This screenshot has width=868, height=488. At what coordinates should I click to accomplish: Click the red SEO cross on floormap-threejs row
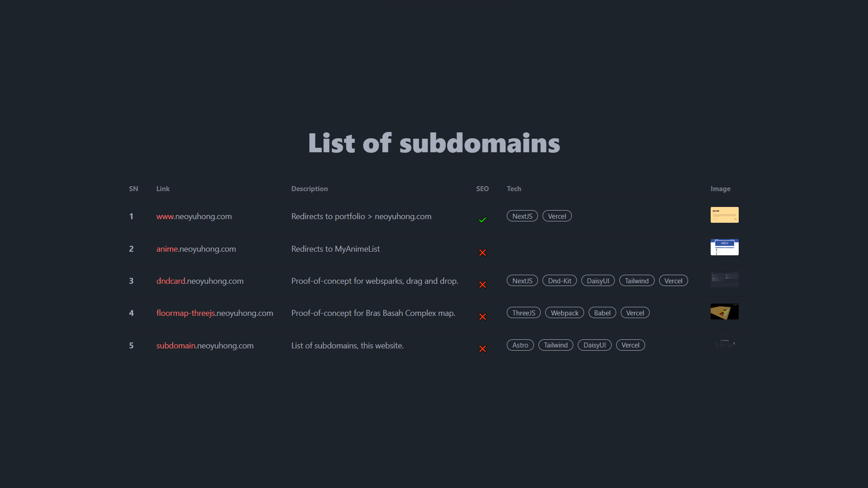click(x=482, y=317)
